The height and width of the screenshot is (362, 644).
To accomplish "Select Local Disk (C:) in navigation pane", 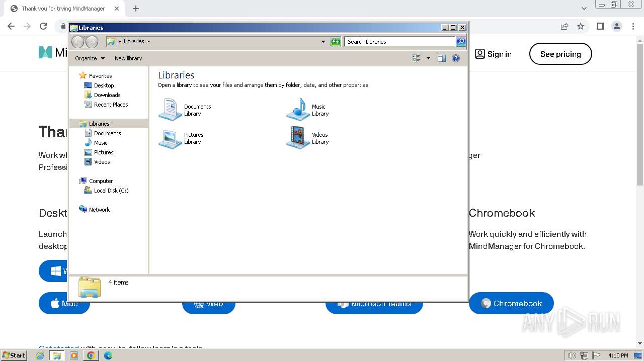I will click(x=111, y=191).
